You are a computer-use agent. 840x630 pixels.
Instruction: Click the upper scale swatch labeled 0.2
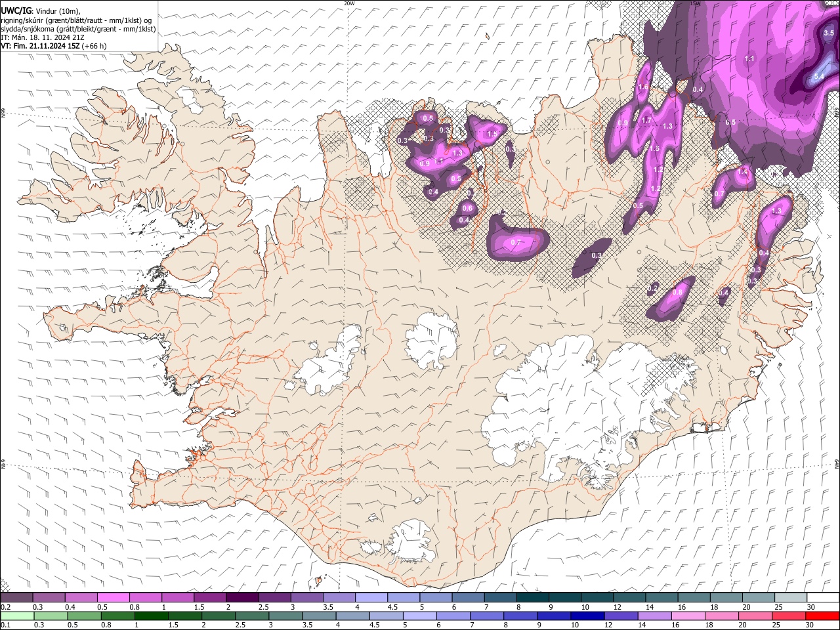(16, 597)
